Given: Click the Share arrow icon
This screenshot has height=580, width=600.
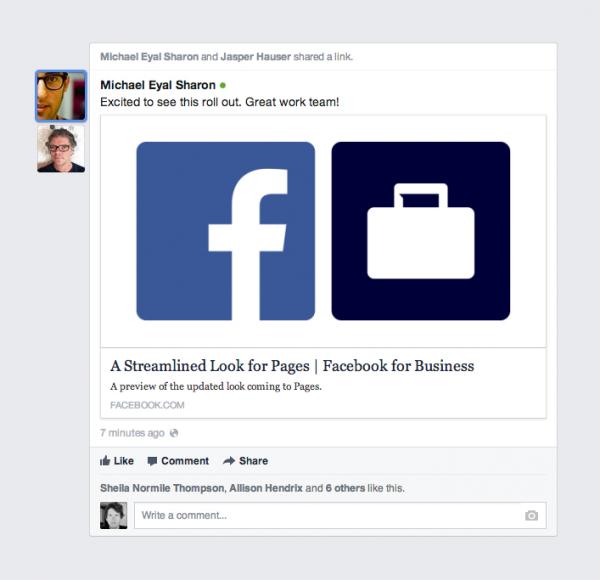Looking at the screenshot, I should click(x=229, y=461).
